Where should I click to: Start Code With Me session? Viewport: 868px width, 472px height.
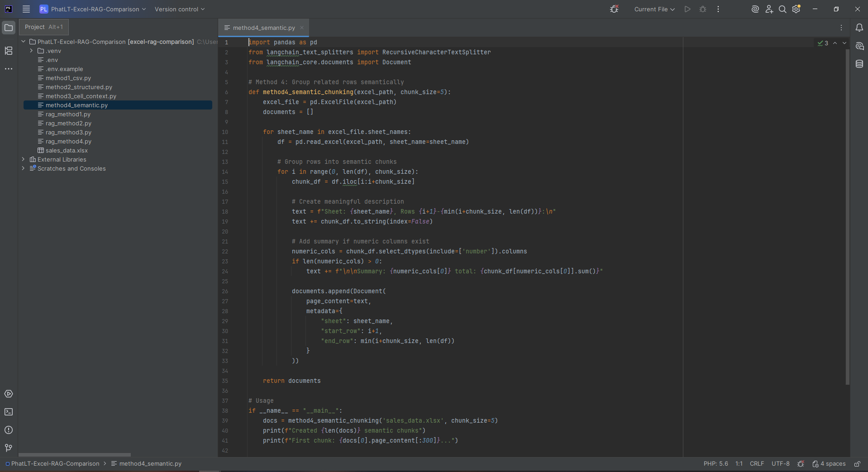point(769,9)
